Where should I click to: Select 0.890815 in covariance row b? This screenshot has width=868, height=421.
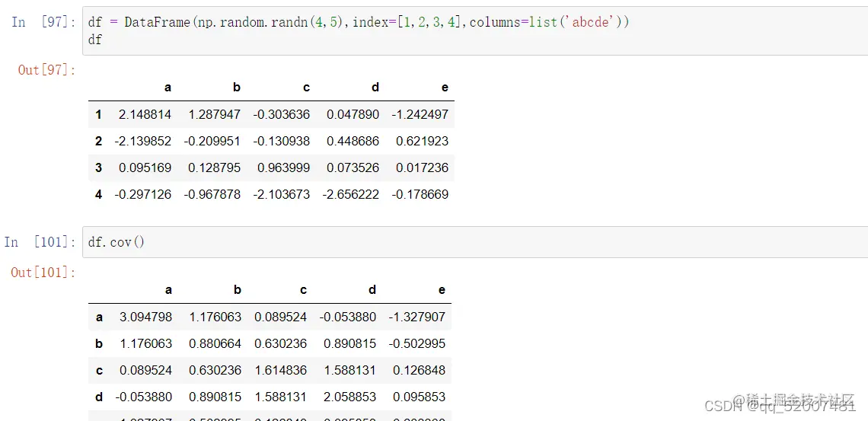coord(349,343)
